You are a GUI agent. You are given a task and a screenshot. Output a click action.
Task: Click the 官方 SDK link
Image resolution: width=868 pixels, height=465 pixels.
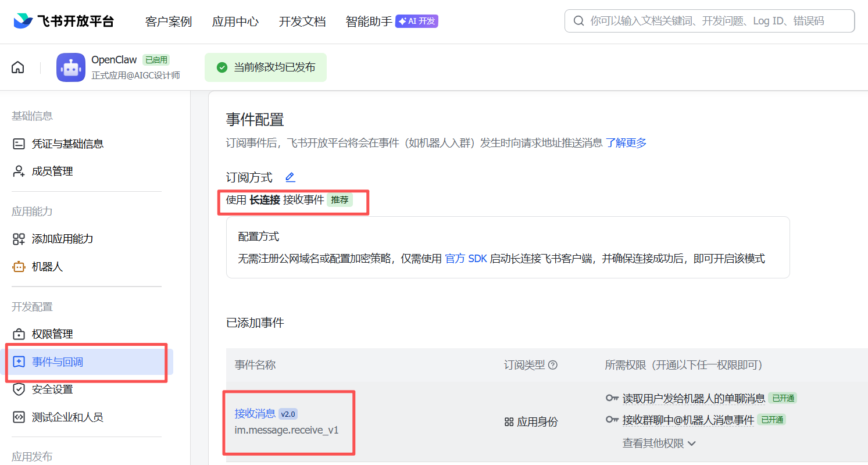pyautogui.click(x=466, y=259)
